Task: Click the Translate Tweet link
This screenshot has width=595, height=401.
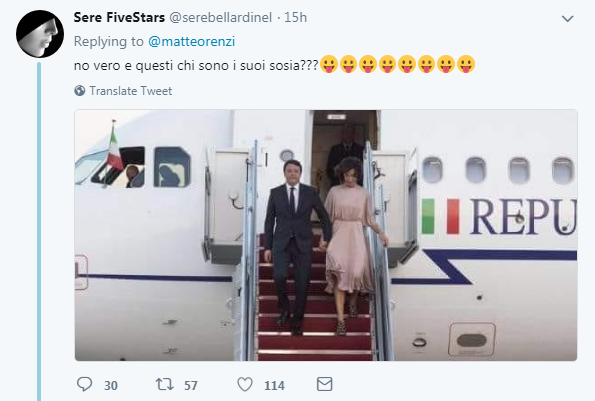Action: pyautogui.click(x=131, y=91)
